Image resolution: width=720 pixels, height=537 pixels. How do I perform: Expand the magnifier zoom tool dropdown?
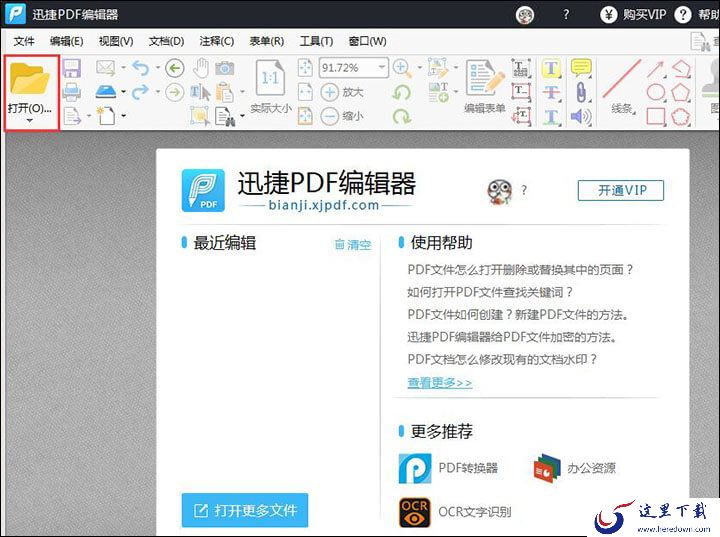tap(419, 68)
